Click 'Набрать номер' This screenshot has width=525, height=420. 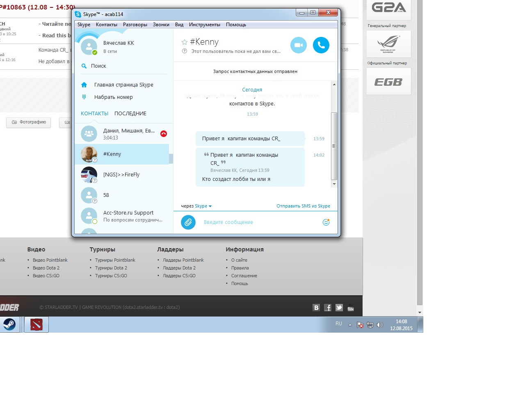[x=114, y=97]
